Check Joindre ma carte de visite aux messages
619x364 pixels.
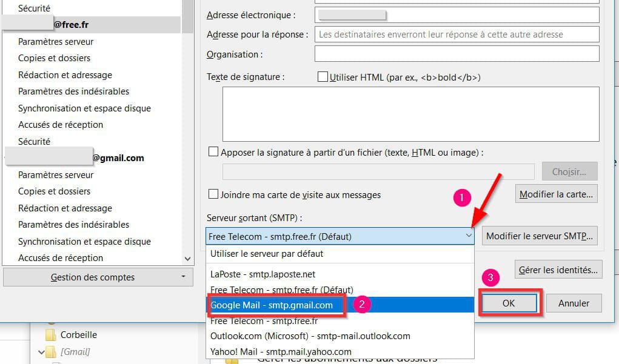click(x=213, y=194)
